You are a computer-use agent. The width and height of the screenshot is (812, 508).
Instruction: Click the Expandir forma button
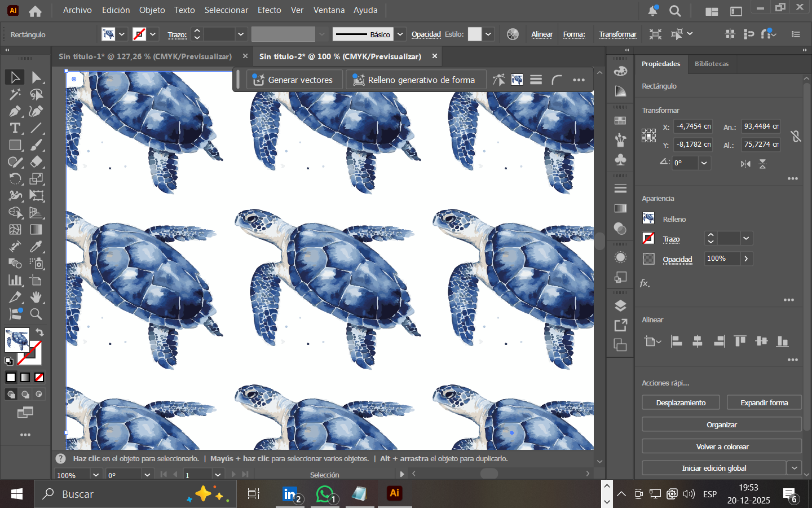(764, 402)
